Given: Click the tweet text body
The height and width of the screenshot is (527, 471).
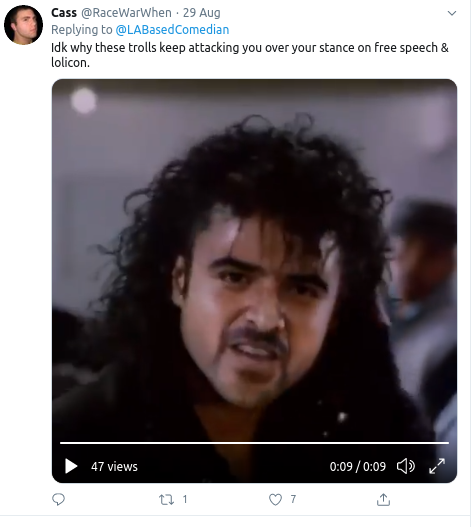Looking at the screenshot, I should pyautogui.click(x=250, y=55).
